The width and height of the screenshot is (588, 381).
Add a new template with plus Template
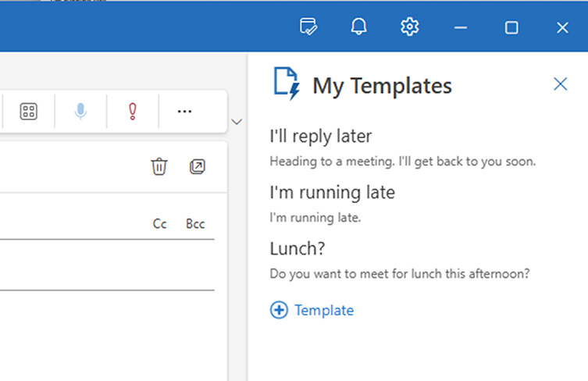(312, 310)
